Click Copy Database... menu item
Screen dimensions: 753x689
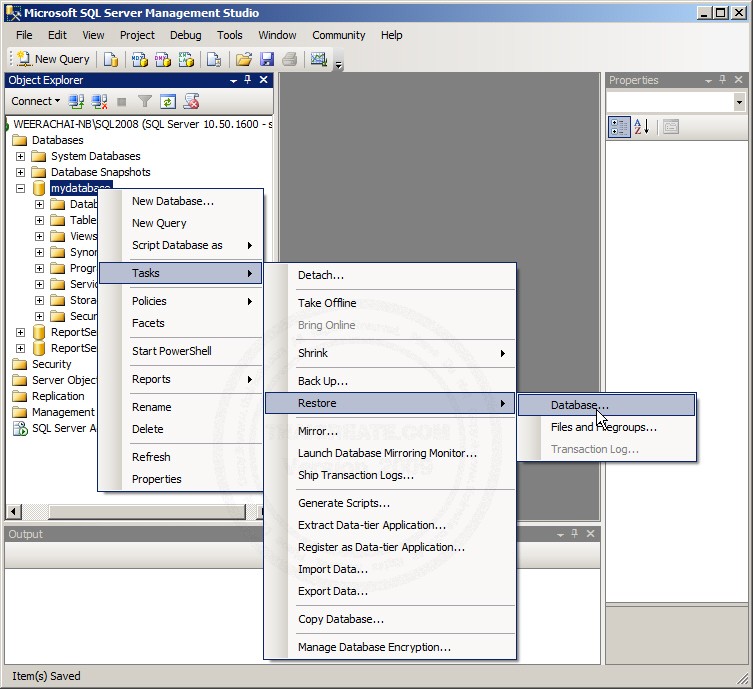point(390,619)
